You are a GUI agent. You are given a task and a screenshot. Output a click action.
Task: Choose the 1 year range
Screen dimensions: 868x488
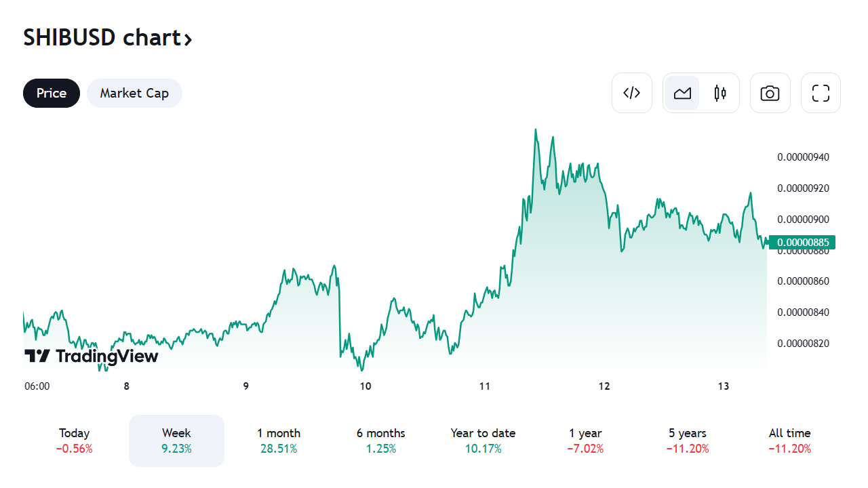click(585, 441)
